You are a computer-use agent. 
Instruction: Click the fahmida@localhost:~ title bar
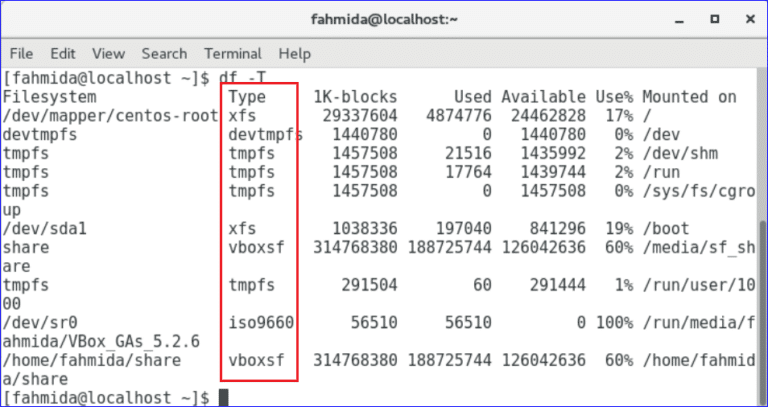pyautogui.click(x=384, y=19)
